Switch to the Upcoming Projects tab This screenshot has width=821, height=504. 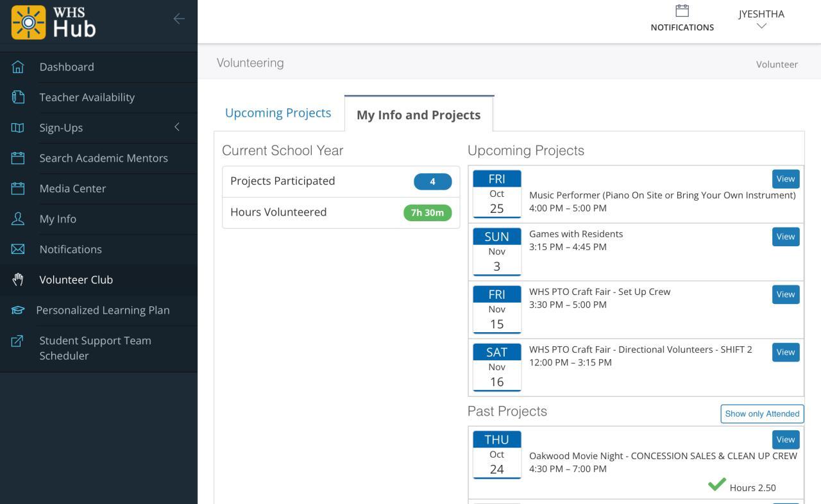click(278, 113)
